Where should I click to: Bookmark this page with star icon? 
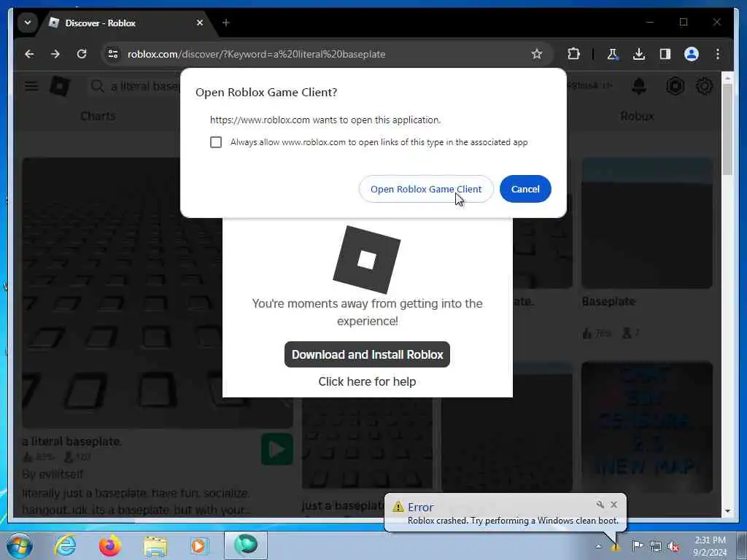(537, 54)
